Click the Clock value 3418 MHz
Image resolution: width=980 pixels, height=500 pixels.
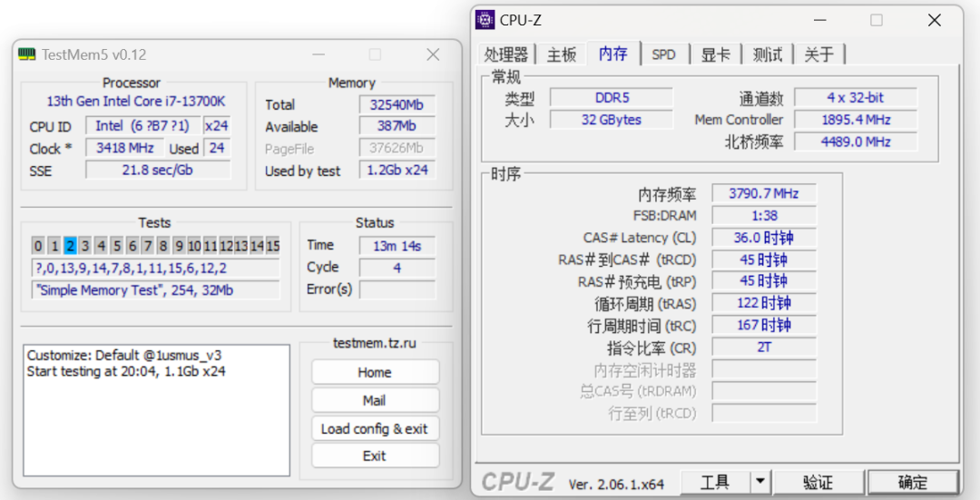[125, 148]
